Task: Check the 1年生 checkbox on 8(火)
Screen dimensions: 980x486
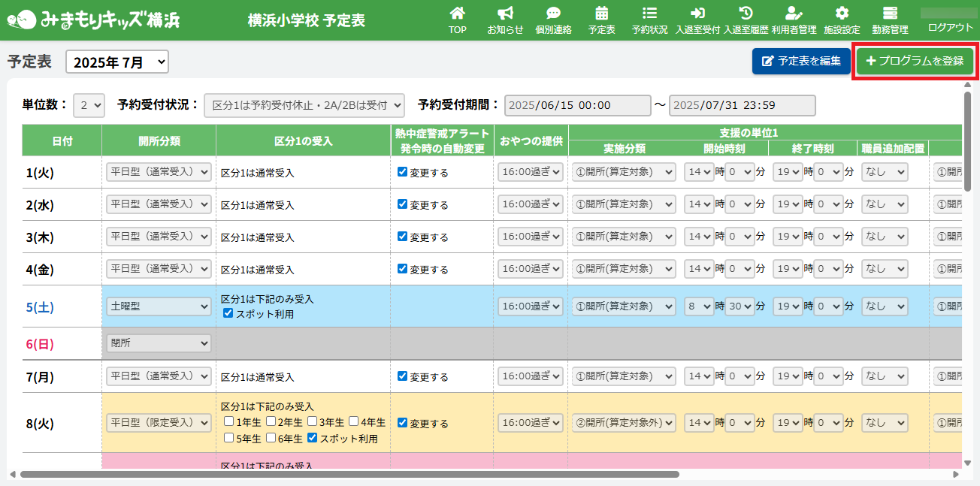Action: (228, 423)
